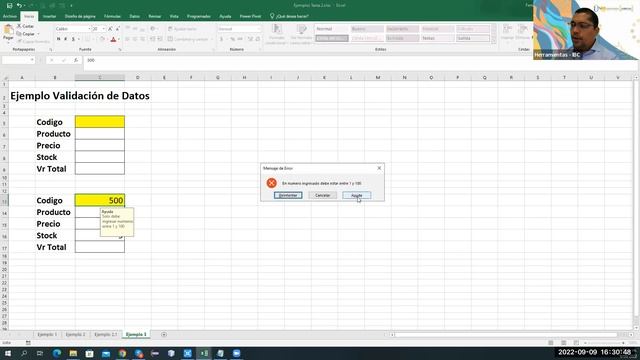Image resolution: width=640 pixels, height=360 pixels.
Task: Open Microsoft Edge from taskbar
Action: [57, 353]
